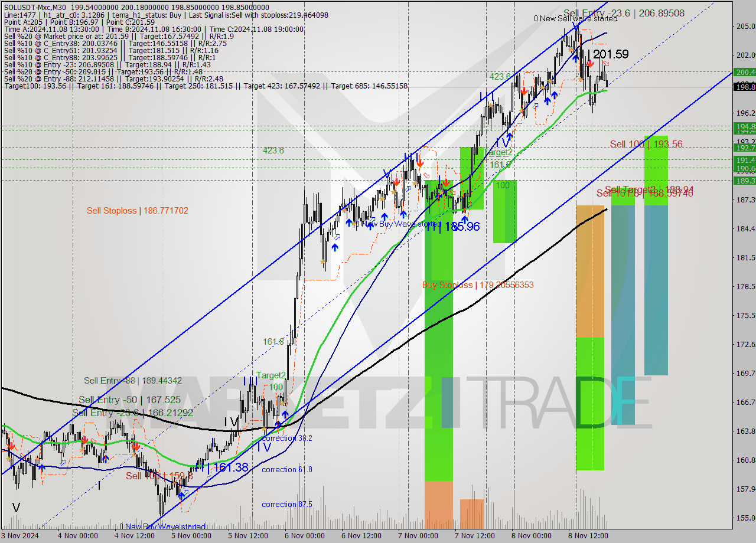Click '0 New Buy Wave started' at chart bottom
Viewport: 756px width, 543px height.
[162, 526]
